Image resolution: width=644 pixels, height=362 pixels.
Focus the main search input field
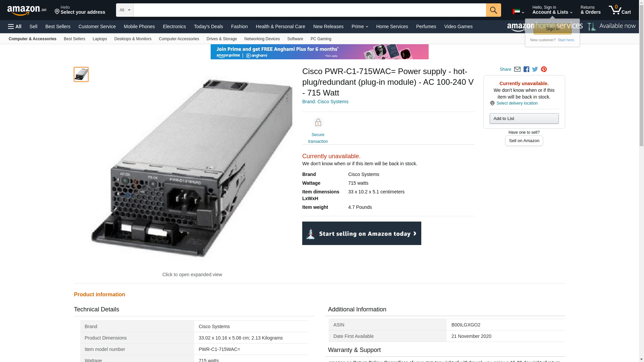coord(309,10)
